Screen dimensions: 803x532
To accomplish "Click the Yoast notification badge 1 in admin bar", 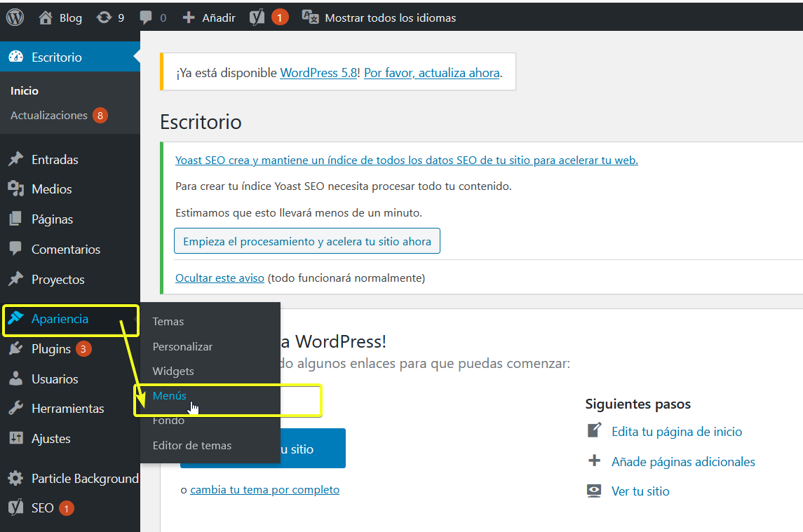I will (x=280, y=18).
